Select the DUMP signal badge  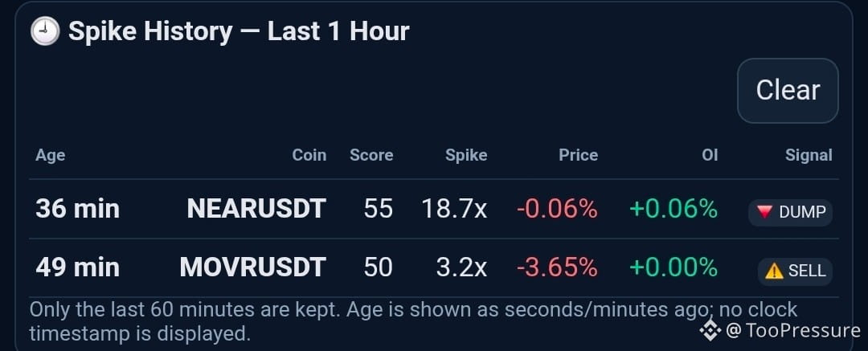click(790, 213)
